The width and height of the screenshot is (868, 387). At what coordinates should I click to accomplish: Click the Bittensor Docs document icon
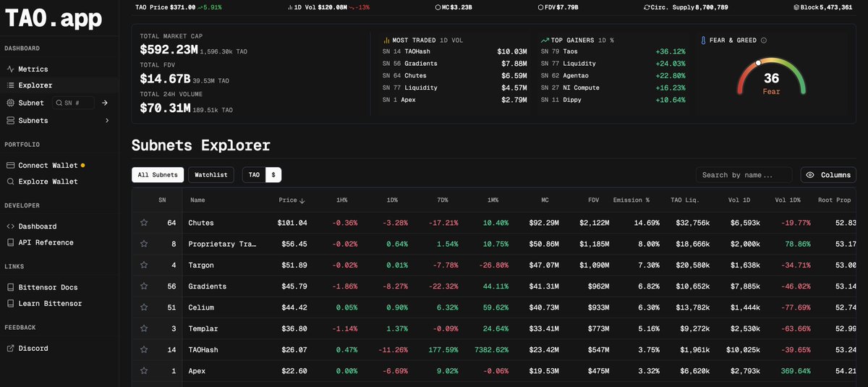[10, 286]
